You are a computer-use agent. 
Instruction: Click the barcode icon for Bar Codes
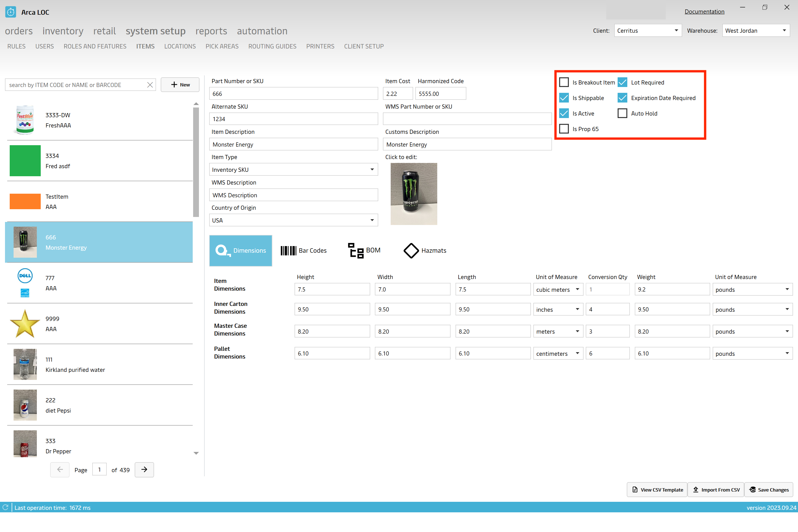288,250
